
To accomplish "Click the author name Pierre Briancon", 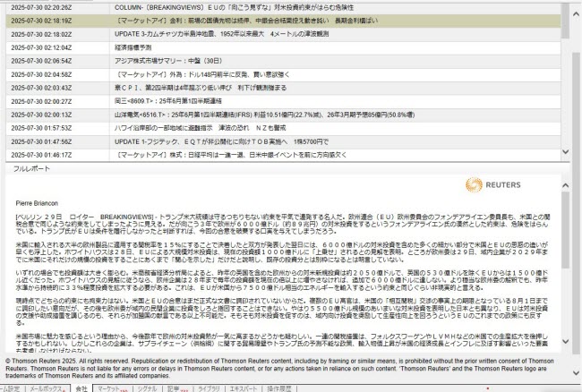I will pos(37,203).
